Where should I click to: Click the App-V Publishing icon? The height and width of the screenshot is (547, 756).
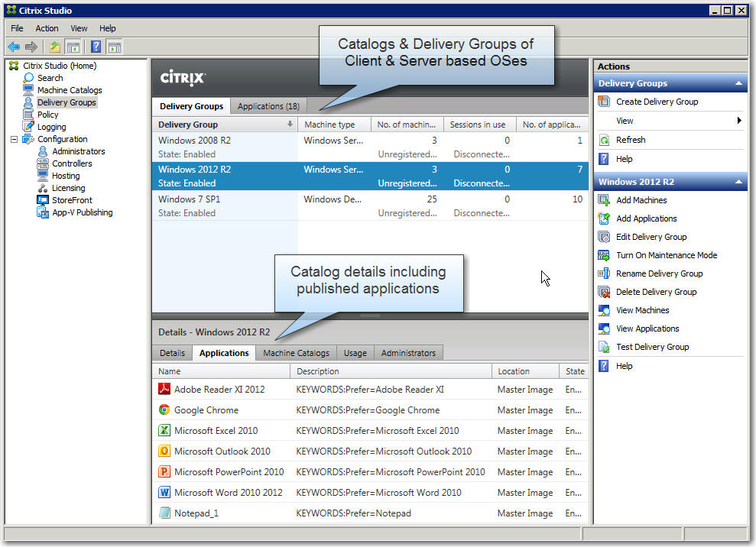(x=43, y=212)
